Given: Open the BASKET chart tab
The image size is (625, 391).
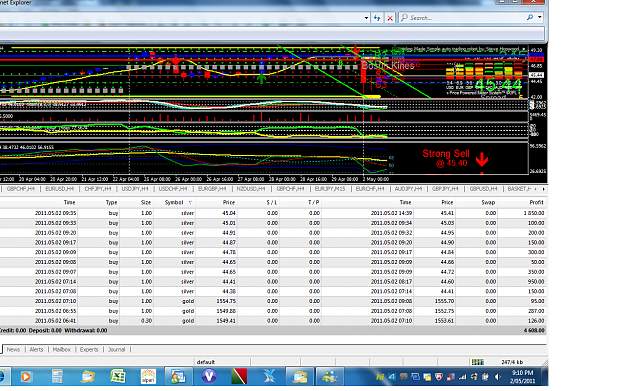Looking at the screenshot, I should 519,189.
